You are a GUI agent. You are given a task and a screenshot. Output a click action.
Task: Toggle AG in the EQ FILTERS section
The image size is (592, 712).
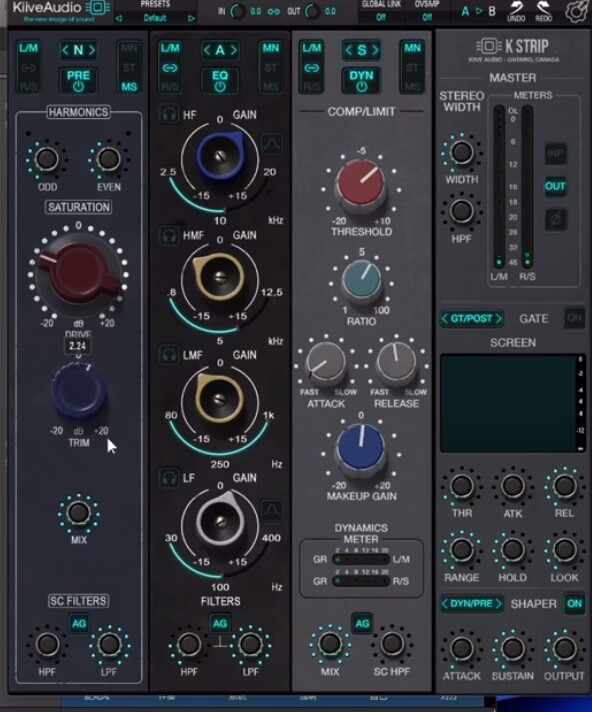click(220, 623)
